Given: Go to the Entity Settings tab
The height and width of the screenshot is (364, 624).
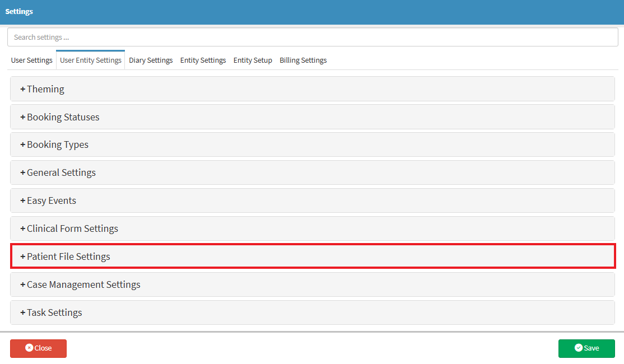Looking at the screenshot, I should [x=203, y=60].
